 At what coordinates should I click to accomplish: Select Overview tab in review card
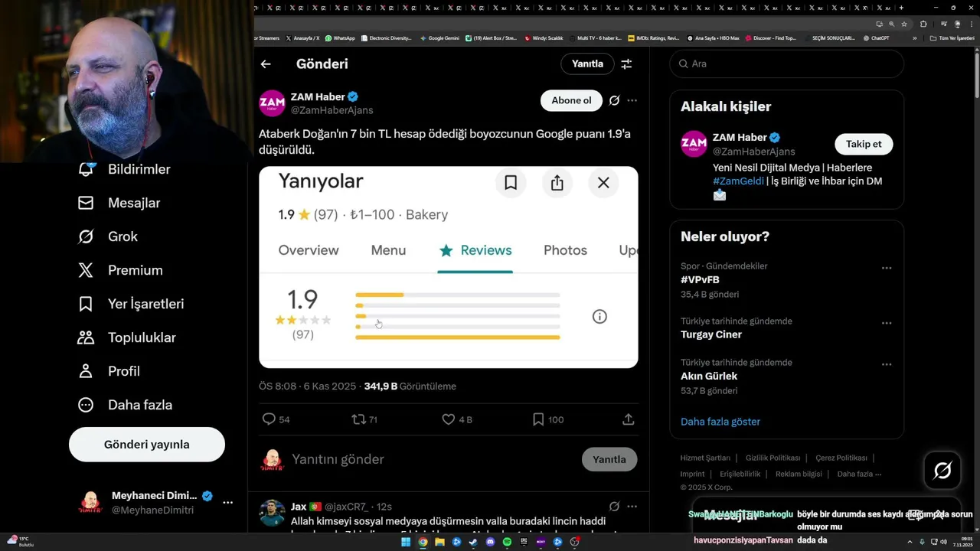tap(309, 250)
